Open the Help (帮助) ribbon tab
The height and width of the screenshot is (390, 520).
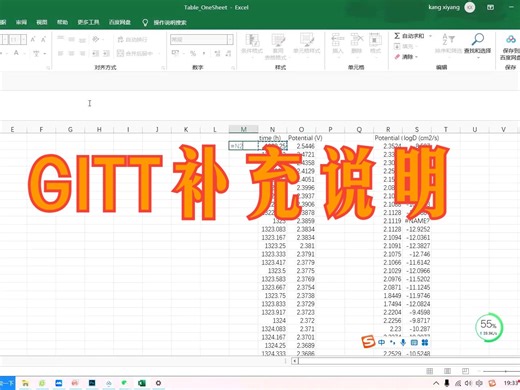pos(62,22)
